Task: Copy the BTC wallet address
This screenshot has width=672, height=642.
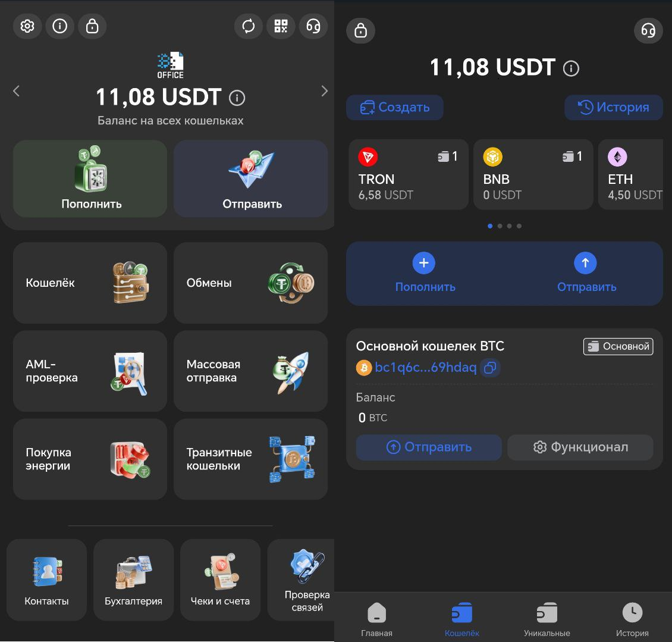Action: click(x=489, y=368)
